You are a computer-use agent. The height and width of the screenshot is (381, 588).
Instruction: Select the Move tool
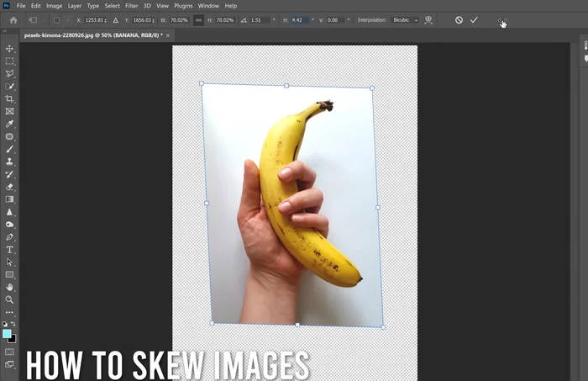(10, 49)
